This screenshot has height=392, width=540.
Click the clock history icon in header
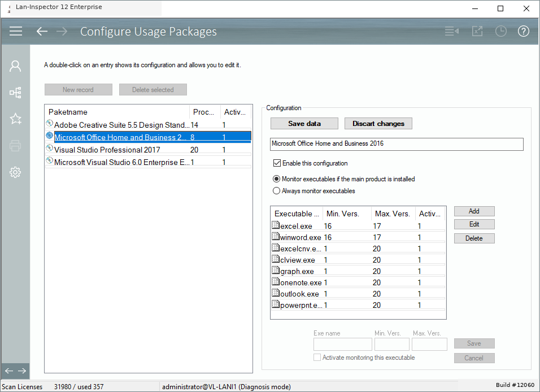pyautogui.click(x=500, y=31)
